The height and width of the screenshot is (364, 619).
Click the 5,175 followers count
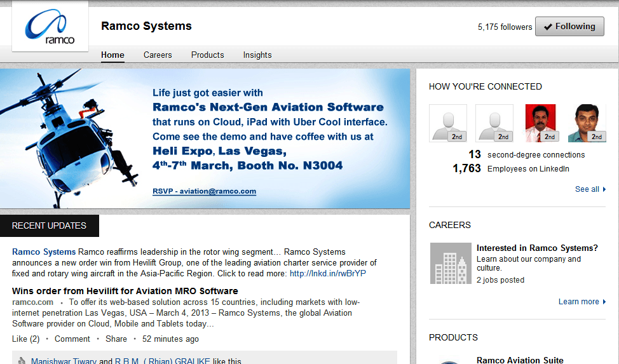[x=505, y=27]
